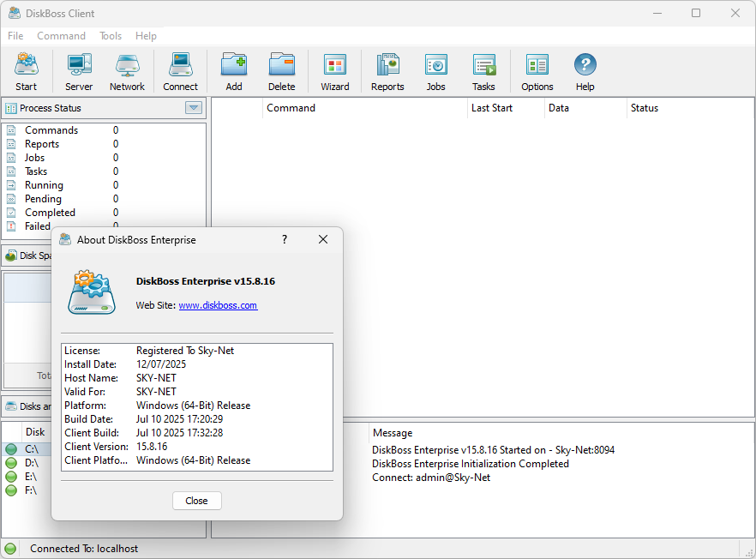Viewport: 756px width, 559px height.
Task: Dismiss About dialog using X button
Action: click(323, 240)
